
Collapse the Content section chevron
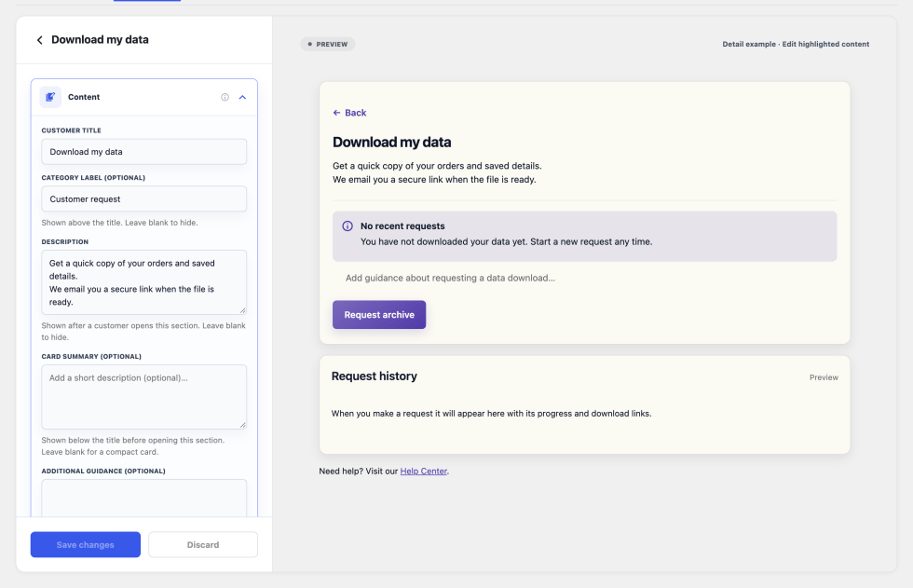242,97
